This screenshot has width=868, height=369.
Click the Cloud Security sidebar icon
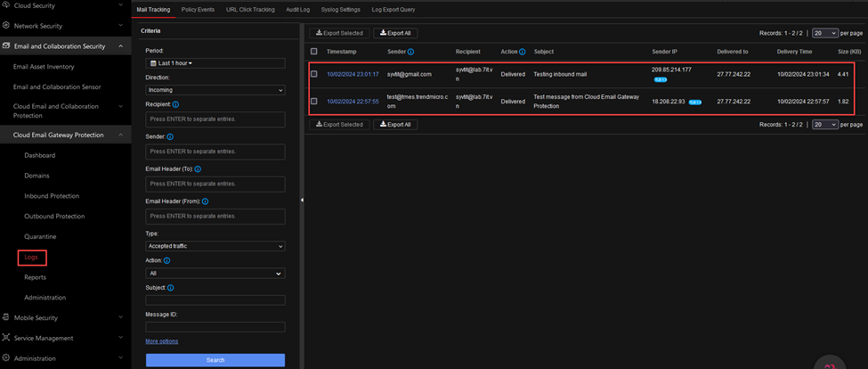point(6,5)
